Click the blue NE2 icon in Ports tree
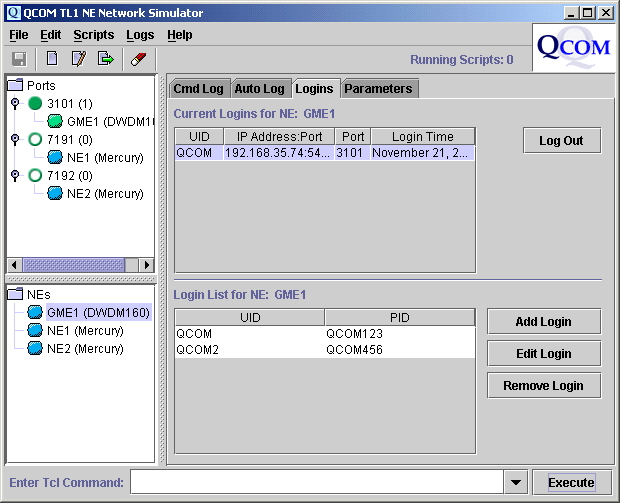The height and width of the screenshot is (503, 620). coord(55,193)
